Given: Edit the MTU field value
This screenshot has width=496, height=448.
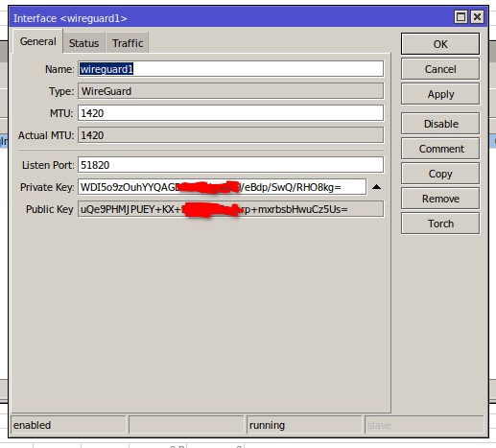Looking at the screenshot, I should point(230,113).
